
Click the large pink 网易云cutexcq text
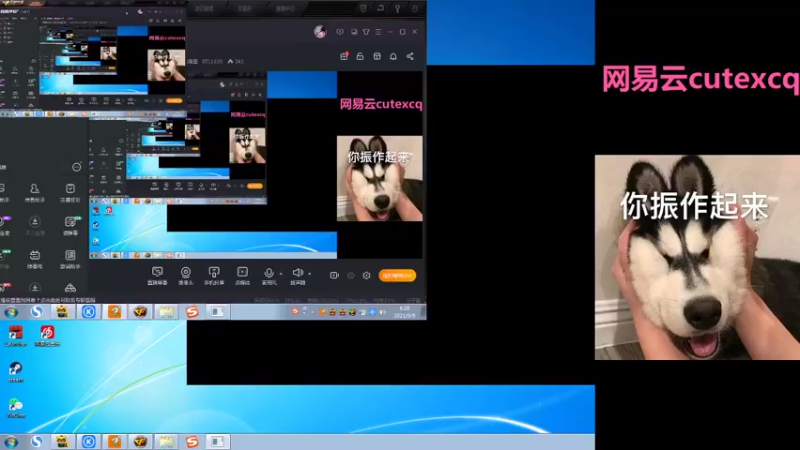click(x=701, y=80)
